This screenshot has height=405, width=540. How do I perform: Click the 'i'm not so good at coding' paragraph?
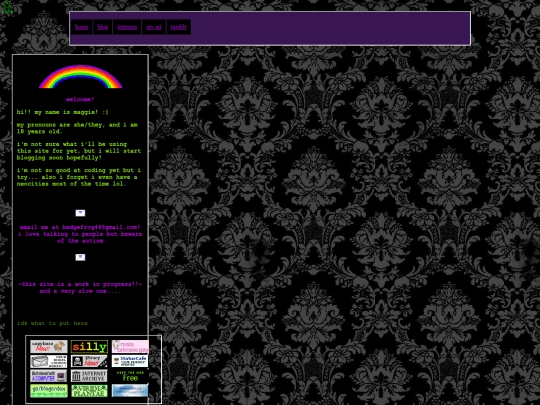point(79,177)
